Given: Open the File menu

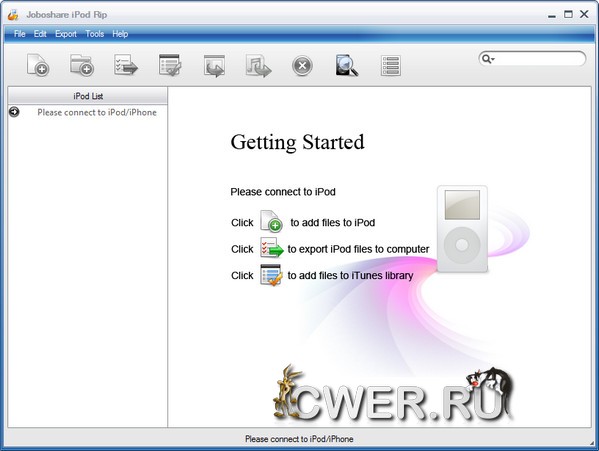Looking at the screenshot, I should pos(20,34).
